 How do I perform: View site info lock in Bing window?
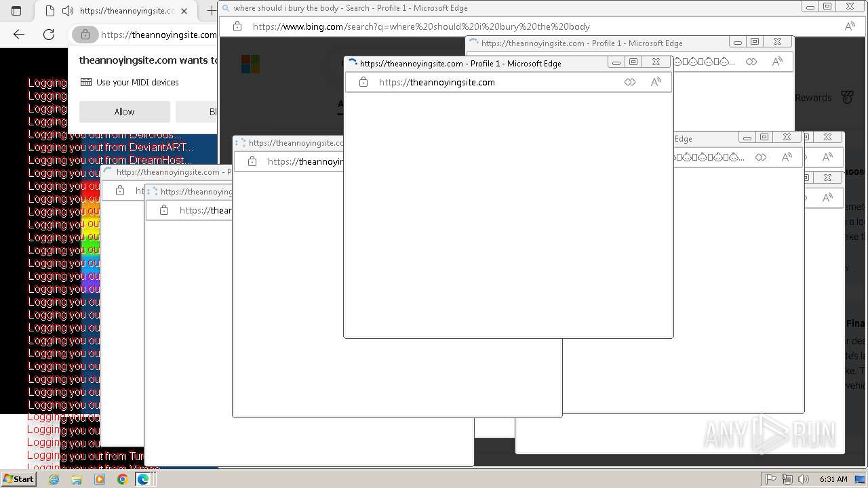(237, 26)
